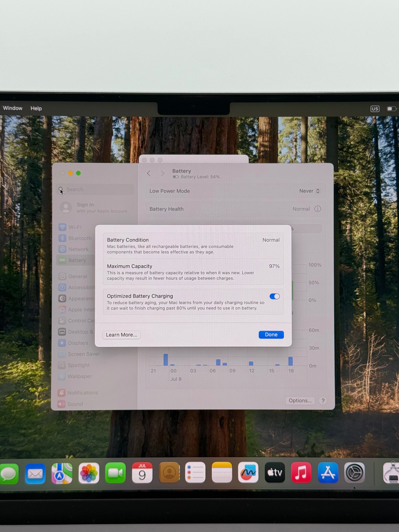Image resolution: width=399 pixels, height=532 pixels.
Task: Click the Done button
Action: click(271, 334)
